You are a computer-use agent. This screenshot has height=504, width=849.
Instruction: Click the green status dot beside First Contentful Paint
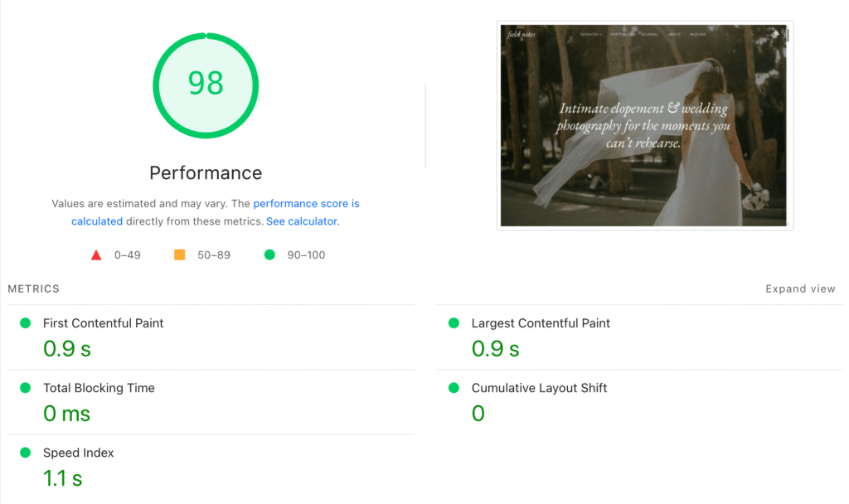coord(27,323)
